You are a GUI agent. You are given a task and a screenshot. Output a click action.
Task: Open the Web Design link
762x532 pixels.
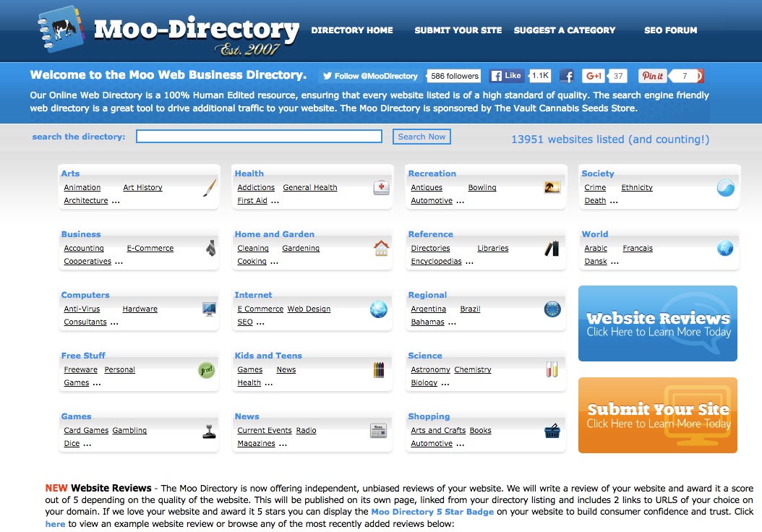coord(309,309)
